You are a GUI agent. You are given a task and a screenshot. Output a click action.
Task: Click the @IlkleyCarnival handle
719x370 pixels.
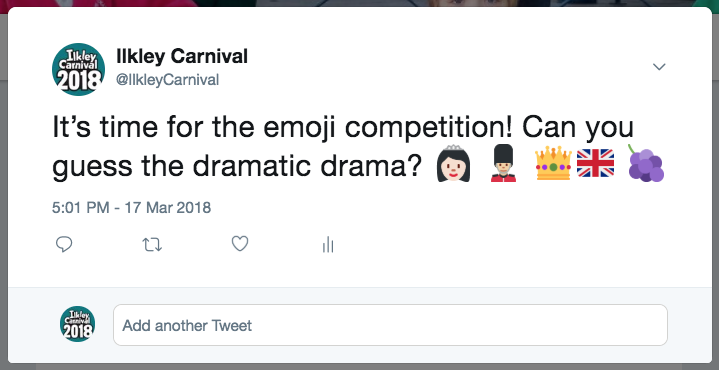167,80
